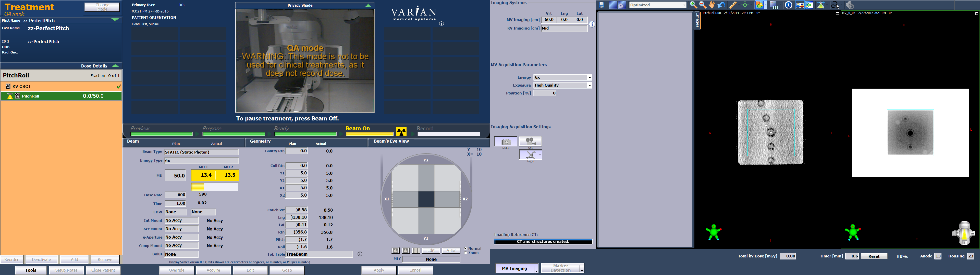The height and width of the screenshot is (275, 980).
Task: Reset the kV timer
Action: click(x=874, y=256)
